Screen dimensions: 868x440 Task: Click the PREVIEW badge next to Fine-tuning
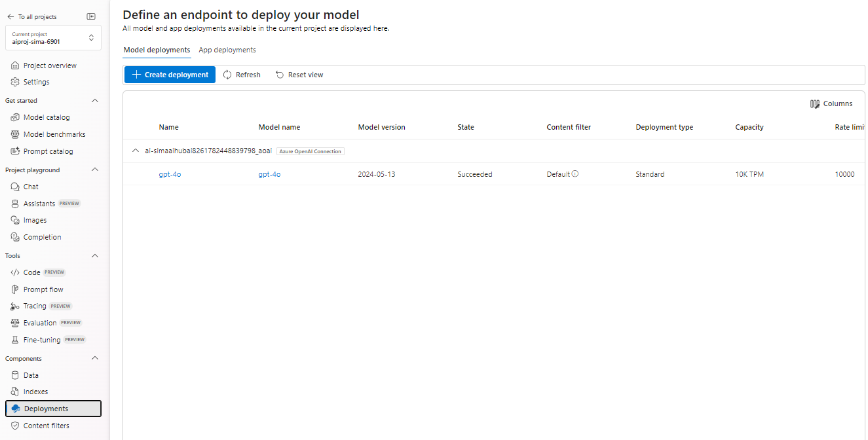(x=75, y=340)
